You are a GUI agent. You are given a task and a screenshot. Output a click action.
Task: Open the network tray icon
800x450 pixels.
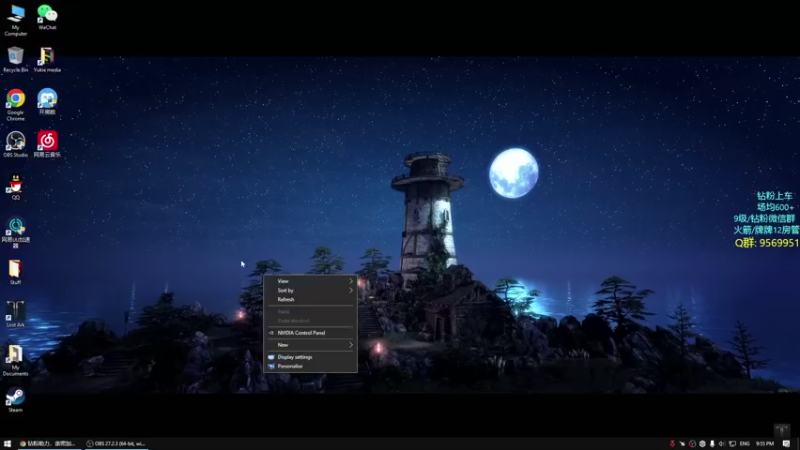(732, 444)
